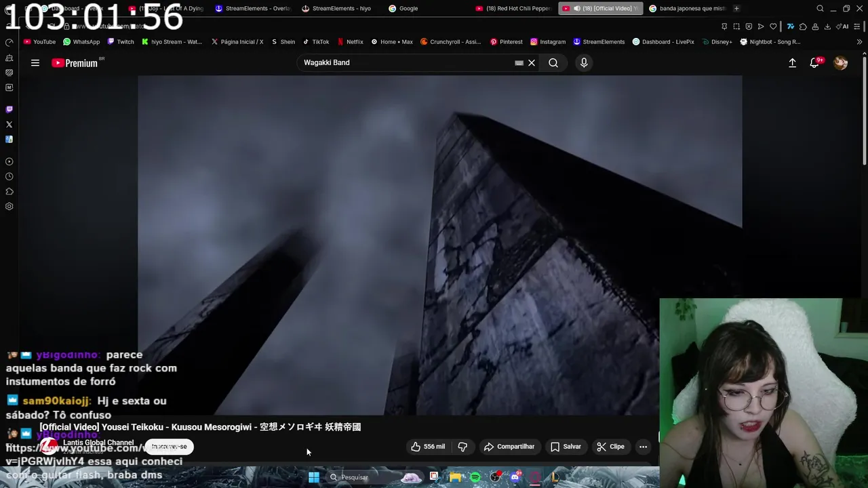Open the YouTube guide hamburger menu

point(35,63)
